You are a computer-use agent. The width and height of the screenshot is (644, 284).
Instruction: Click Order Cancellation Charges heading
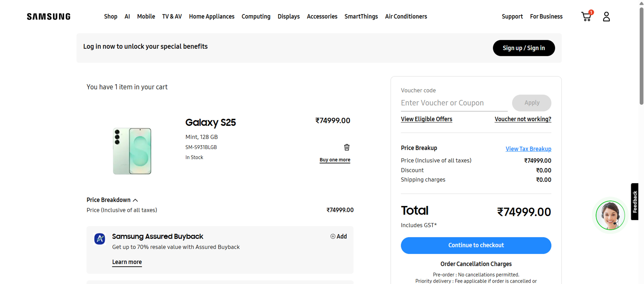(x=476, y=264)
